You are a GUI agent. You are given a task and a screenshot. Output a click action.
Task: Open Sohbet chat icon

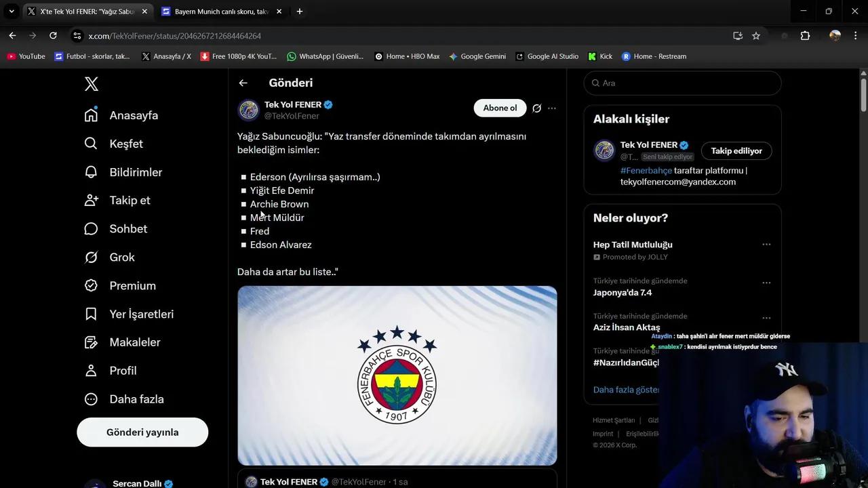91,229
